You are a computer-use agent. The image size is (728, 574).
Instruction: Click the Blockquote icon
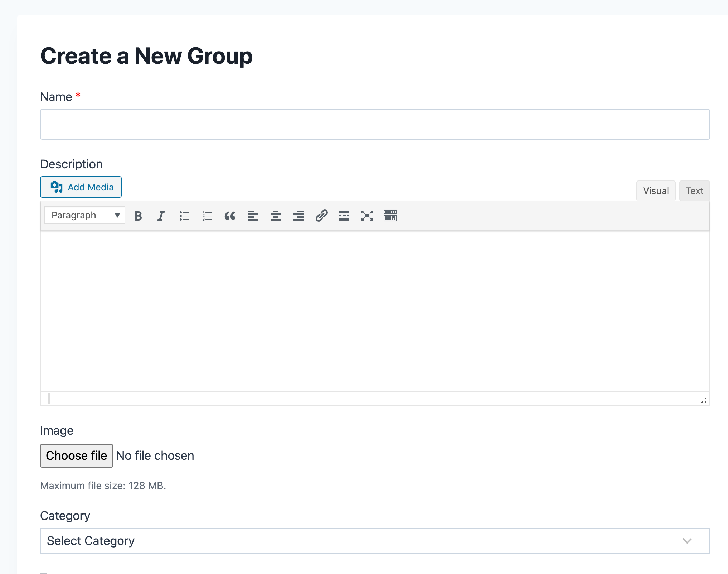(230, 215)
